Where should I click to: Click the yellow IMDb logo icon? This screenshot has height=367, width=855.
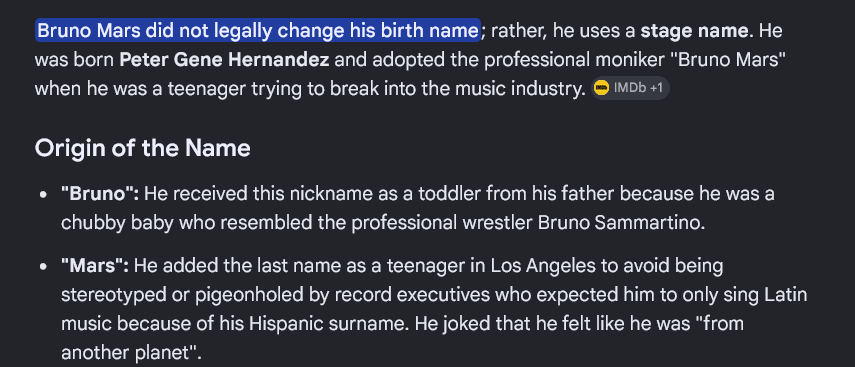[x=601, y=88]
